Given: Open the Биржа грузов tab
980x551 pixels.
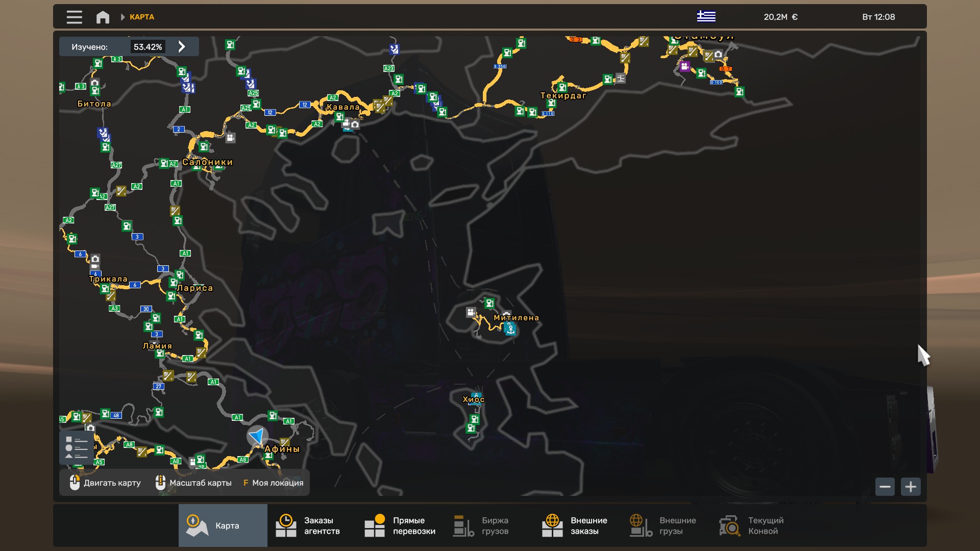Looking at the screenshot, I should tap(489, 525).
